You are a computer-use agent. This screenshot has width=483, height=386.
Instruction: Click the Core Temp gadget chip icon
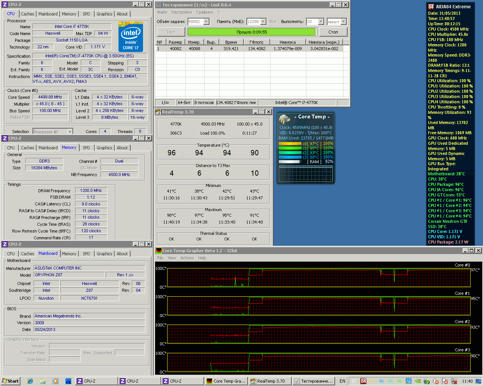pos(284,118)
